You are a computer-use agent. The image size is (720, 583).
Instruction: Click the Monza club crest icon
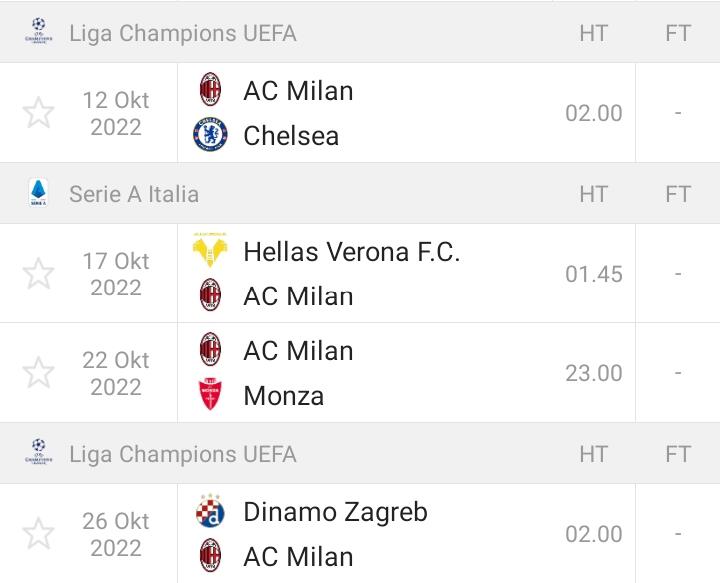(x=211, y=395)
